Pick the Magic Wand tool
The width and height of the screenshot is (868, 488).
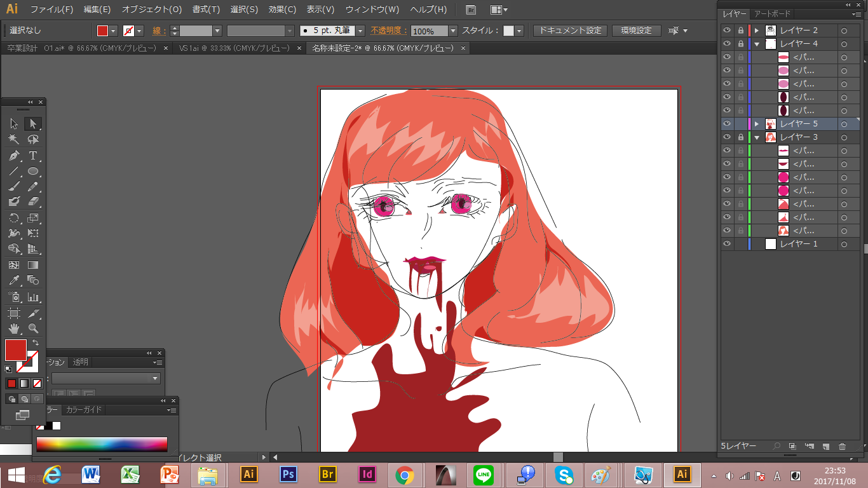click(14, 139)
